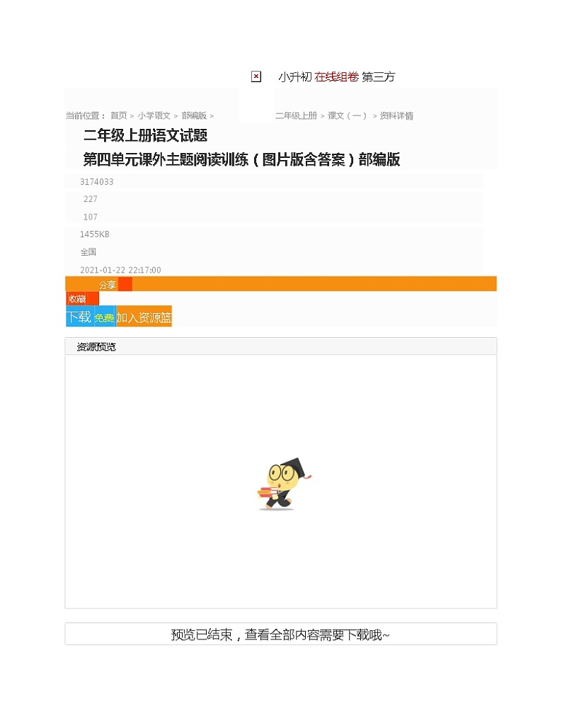Image resolution: width=562 pixels, height=728 pixels.
Task: Click the 资料详情 breadcrumb item
Action: [x=396, y=115]
